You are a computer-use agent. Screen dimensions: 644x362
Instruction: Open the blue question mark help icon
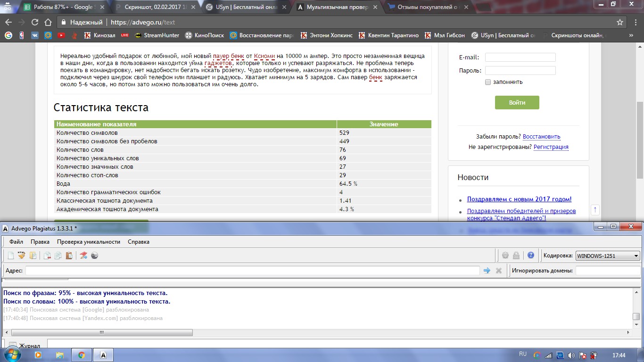(x=531, y=255)
